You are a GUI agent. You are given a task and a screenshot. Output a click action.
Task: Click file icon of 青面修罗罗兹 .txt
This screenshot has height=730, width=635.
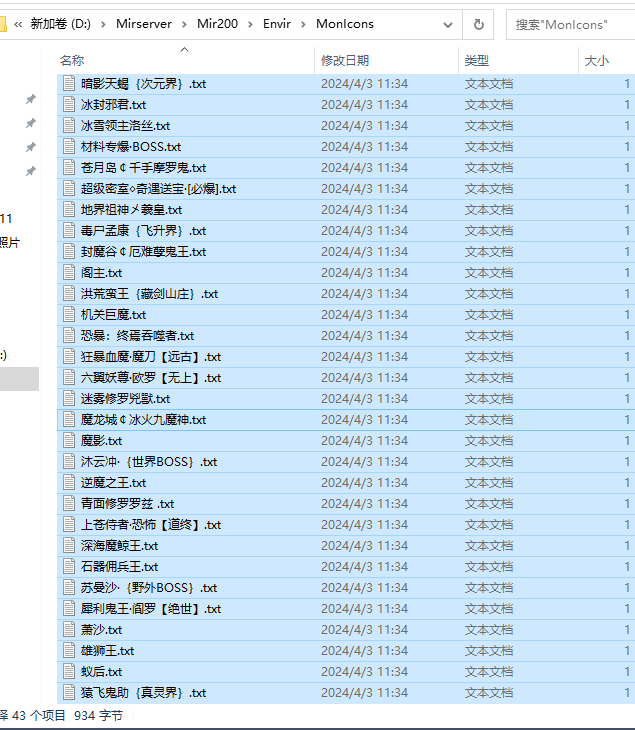[69, 504]
